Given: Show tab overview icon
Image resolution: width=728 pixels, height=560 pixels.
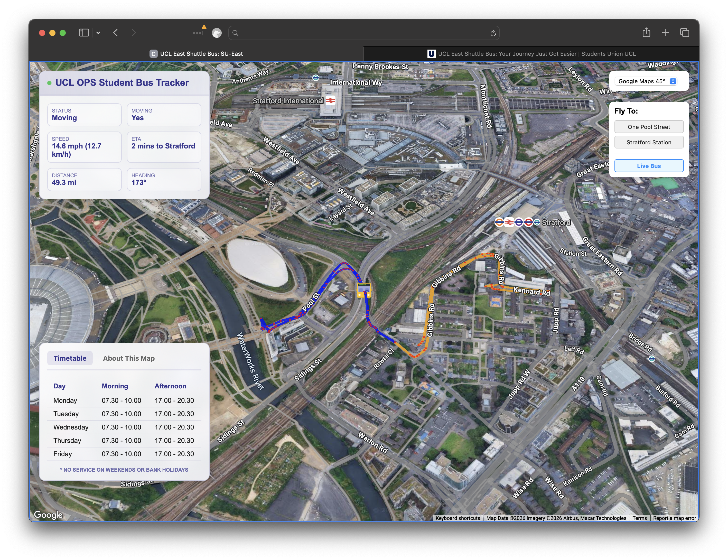Looking at the screenshot, I should (684, 33).
